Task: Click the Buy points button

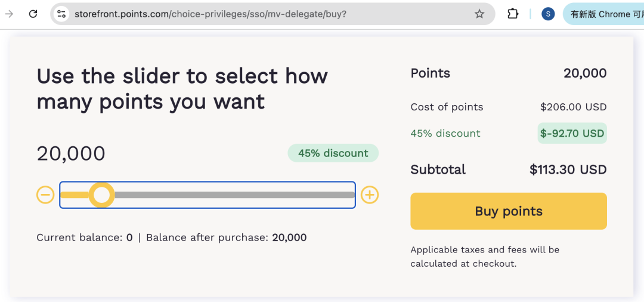Action: pyautogui.click(x=509, y=211)
